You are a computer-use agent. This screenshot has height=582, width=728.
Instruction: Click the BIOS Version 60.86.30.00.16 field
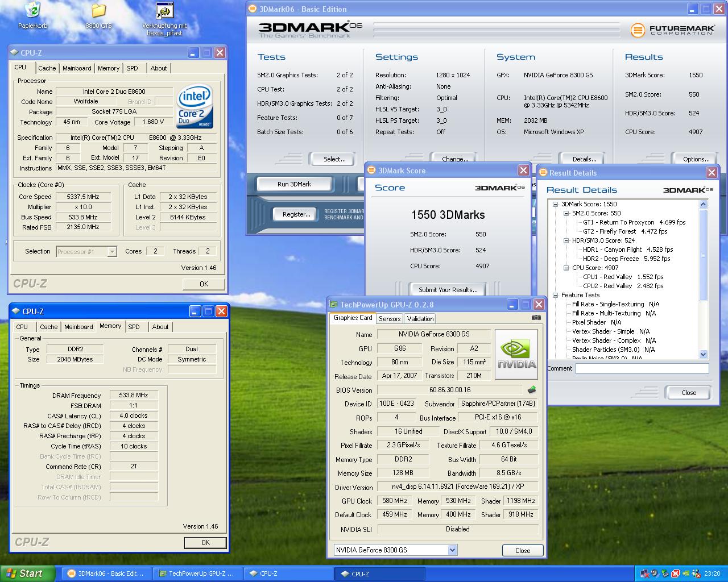pyautogui.click(x=450, y=390)
